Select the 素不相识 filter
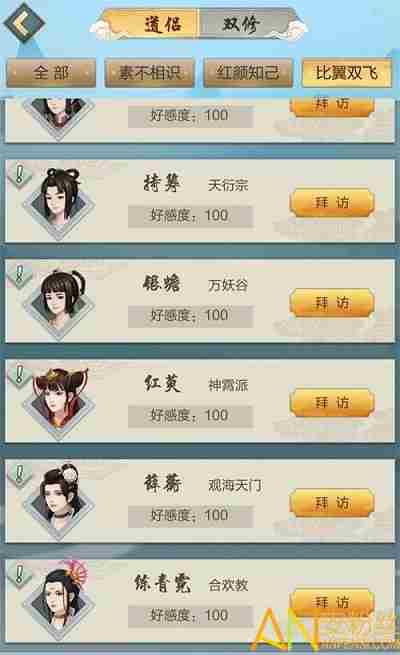Image resolution: width=400 pixels, height=655 pixels. click(x=149, y=73)
